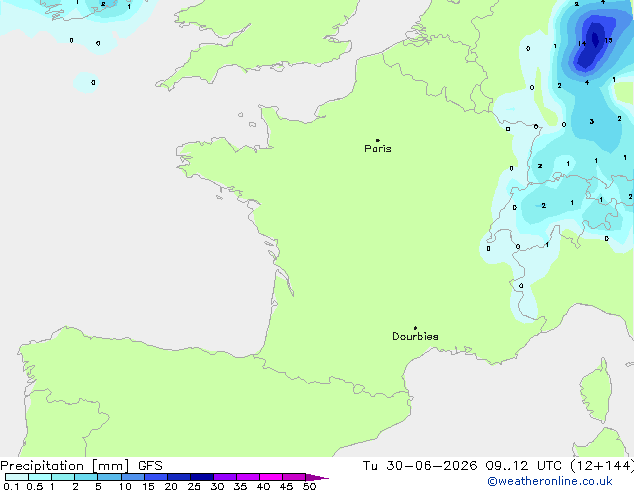Select the dot marker above Dourbies
634x490 pixels.
click(415, 328)
